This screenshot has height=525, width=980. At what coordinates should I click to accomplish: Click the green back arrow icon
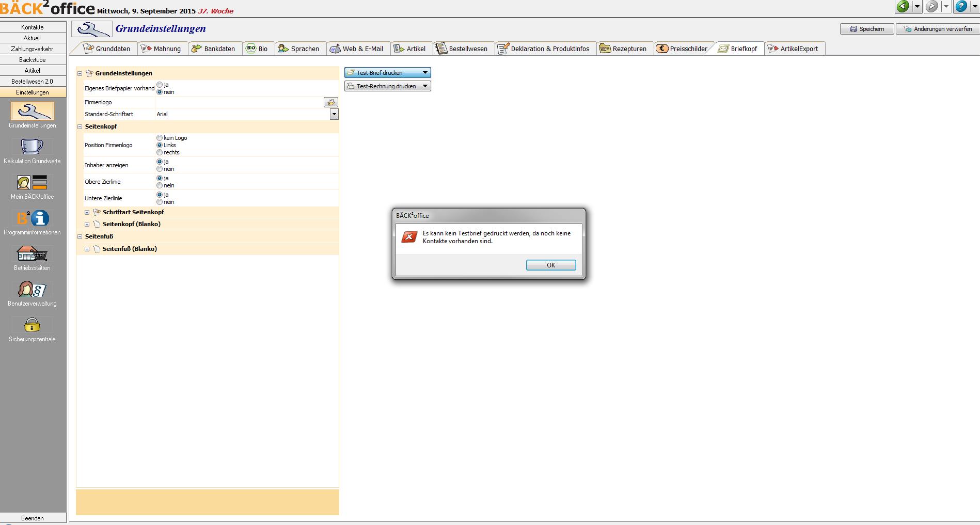[x=903, y=7]
